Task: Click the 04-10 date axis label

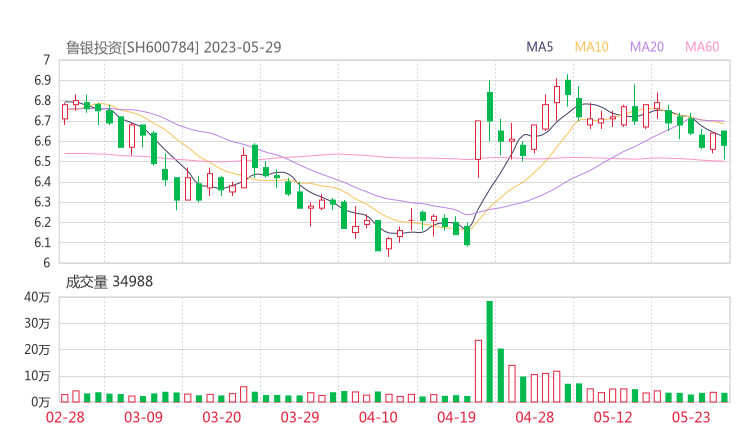Action: coord(378,417)
